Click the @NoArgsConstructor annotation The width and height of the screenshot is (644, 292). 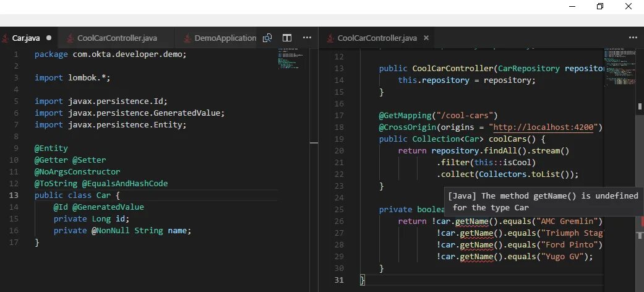(77, 171)
